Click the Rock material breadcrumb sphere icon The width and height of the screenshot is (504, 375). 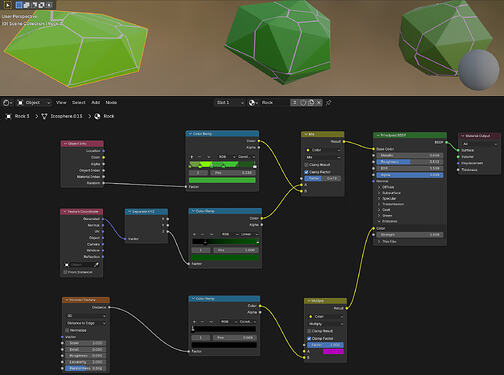pyautogui.click(x=97, y=116)
